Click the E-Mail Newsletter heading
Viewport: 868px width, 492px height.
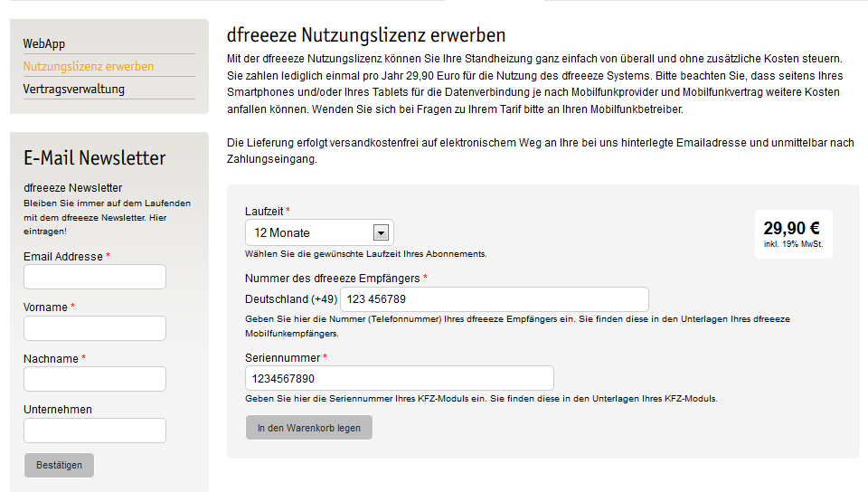pos(95,158)
